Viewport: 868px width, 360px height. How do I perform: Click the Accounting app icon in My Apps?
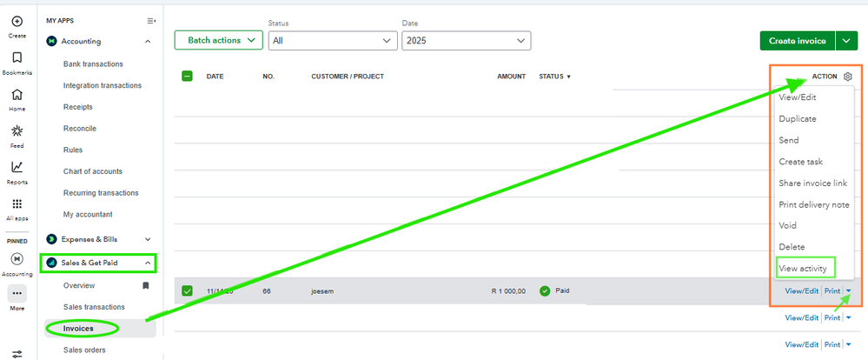point(51,41)
